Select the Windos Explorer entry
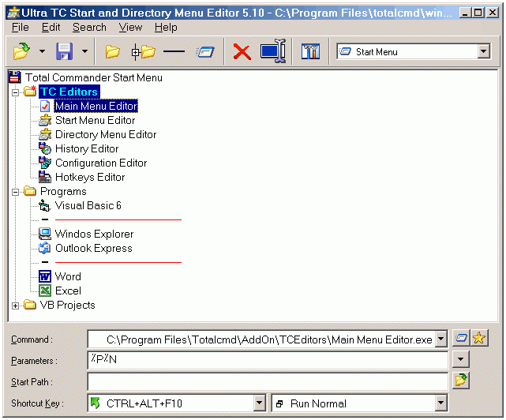The height and width of the screenshot is (420, 506). pyautogui.click(x=94, y=234)
